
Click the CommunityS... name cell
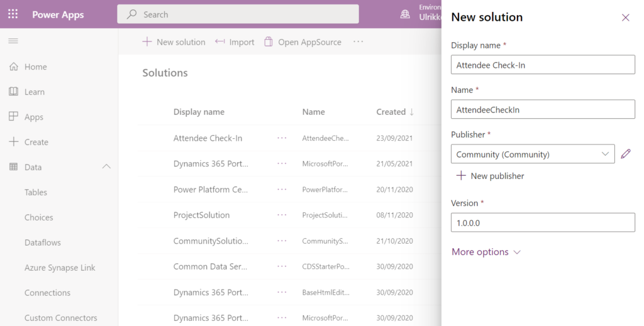325,241
